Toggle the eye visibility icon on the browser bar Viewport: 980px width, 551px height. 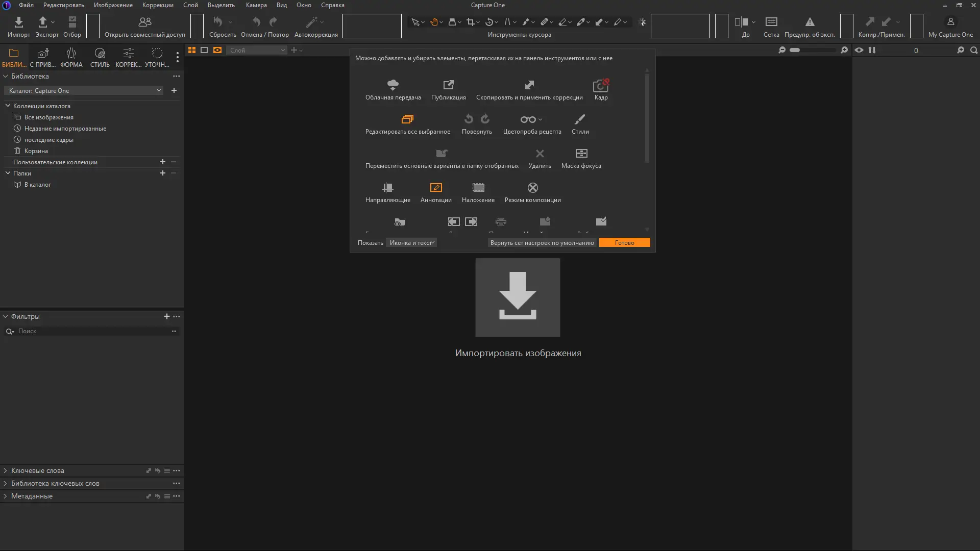pyautogui.click(x=859, y=50)
